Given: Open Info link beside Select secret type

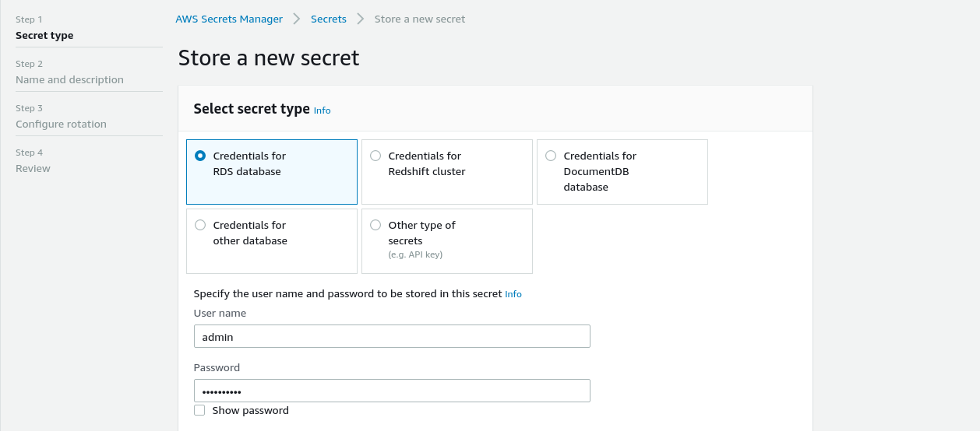Looking at the screenshot, I should 322,111.
